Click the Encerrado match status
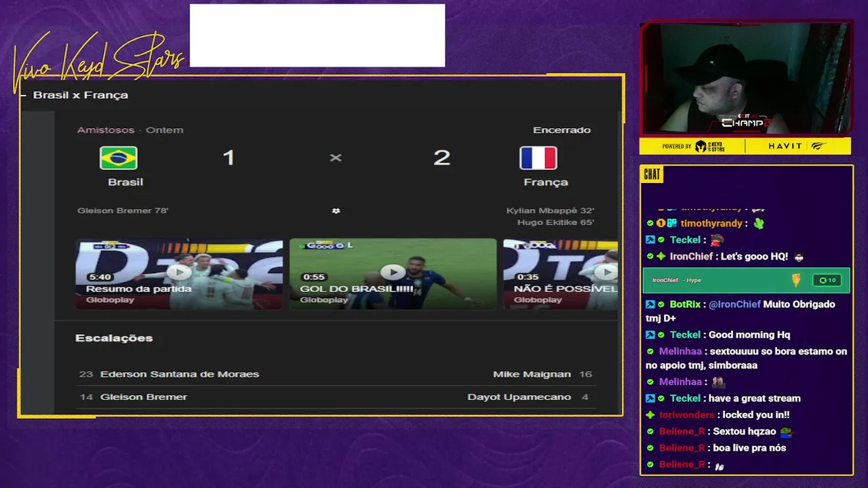 click(561, 130)
